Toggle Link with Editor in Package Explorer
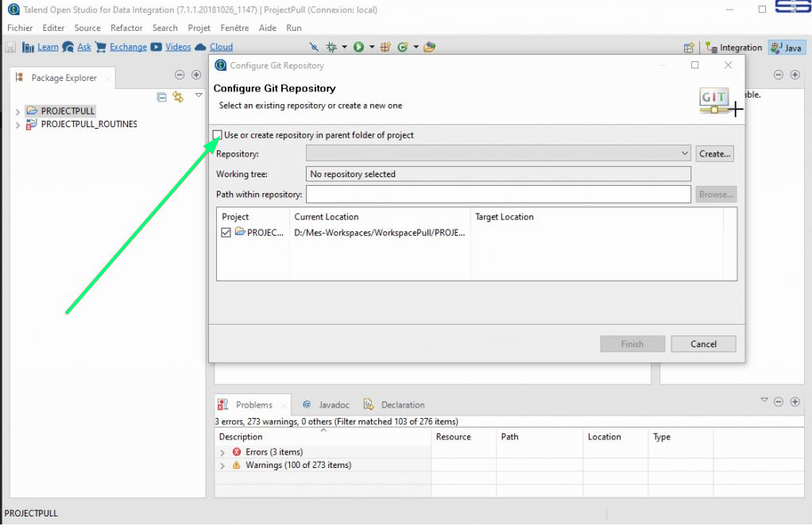This screenshot has width=812, height=526. (178, 97)
